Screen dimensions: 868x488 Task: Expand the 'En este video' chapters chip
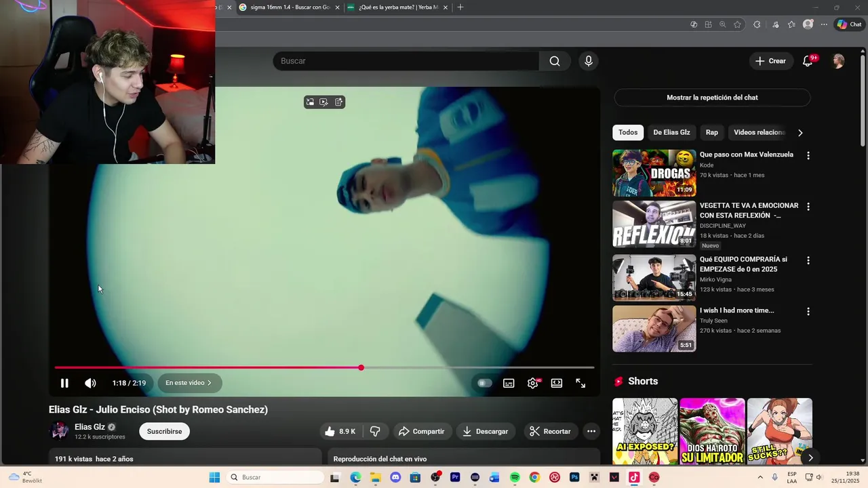point(190,383)
